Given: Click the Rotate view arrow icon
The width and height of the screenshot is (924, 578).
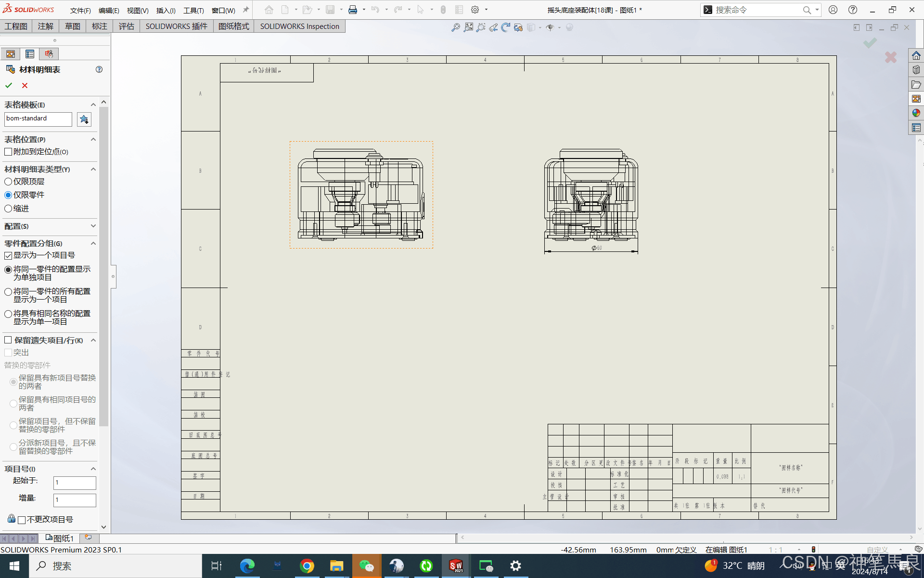Looking at the screenshot, I should tap(505, 27).
